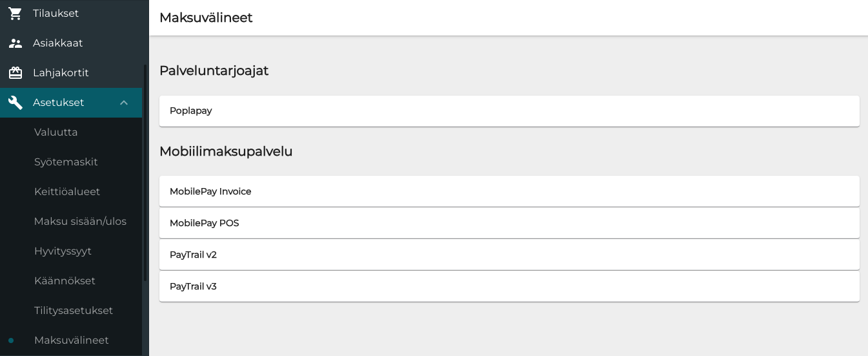868x356 pixels.
Task: Open Tilaukset from the sidebar
Action: coord(56,14)
